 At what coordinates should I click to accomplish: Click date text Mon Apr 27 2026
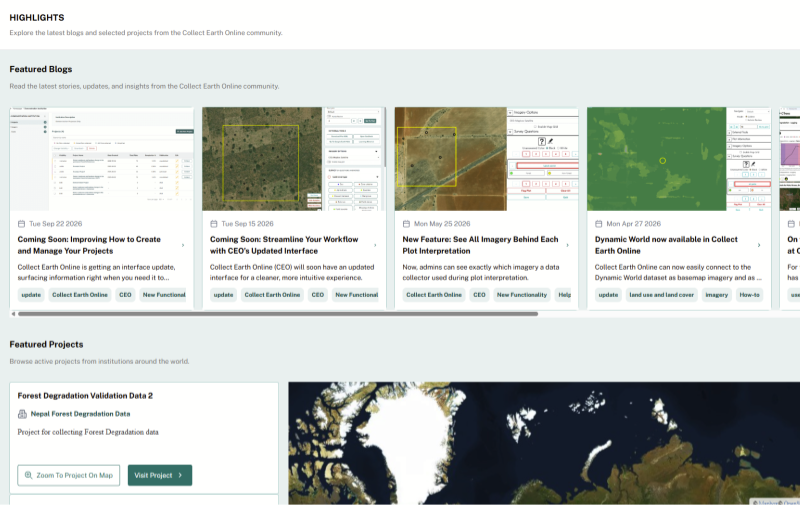[x=633, y=224]
